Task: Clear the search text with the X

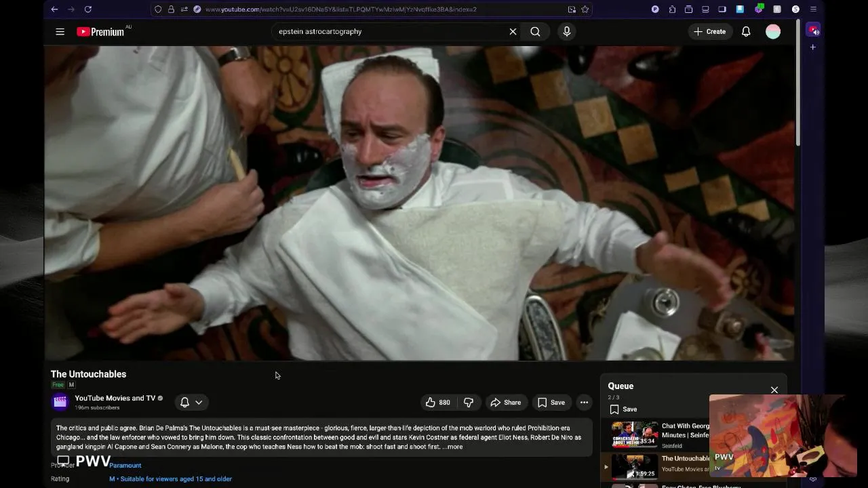Action: coord(513,31)
